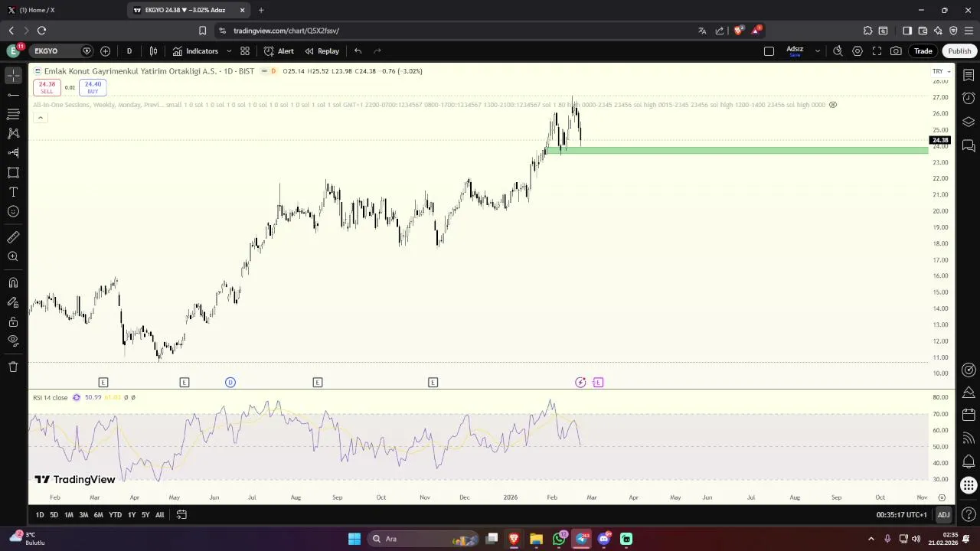980x551 pixels.
Task: Toggle fullscreen mode
Action: click(x=876, y=51)
